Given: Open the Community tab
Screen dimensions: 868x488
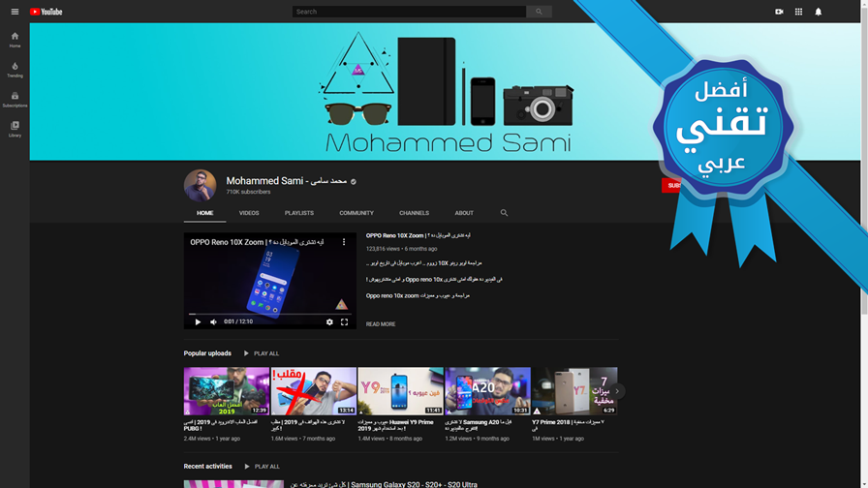Looking at the screenshot, I should (x=356, y=213).
